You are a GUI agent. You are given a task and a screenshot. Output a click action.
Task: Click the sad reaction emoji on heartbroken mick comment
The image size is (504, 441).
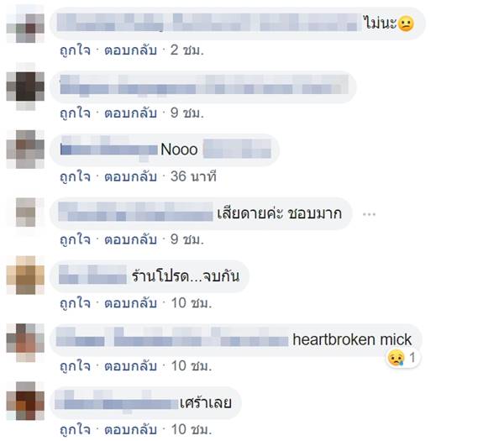pyautogui.click(x=396, y=358)
